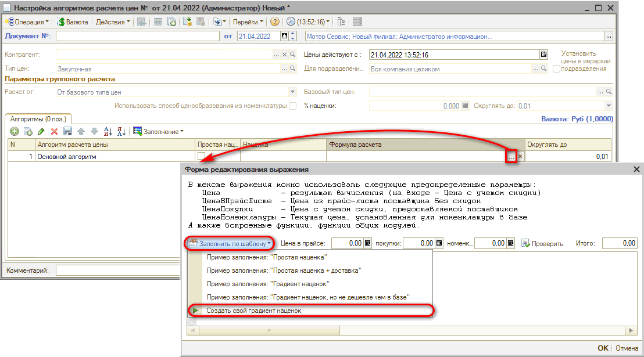Click right arrow of horizontal scrollbar
This screenshot has height=357, width=644.
pyautogui.click(x=631, y=330)
